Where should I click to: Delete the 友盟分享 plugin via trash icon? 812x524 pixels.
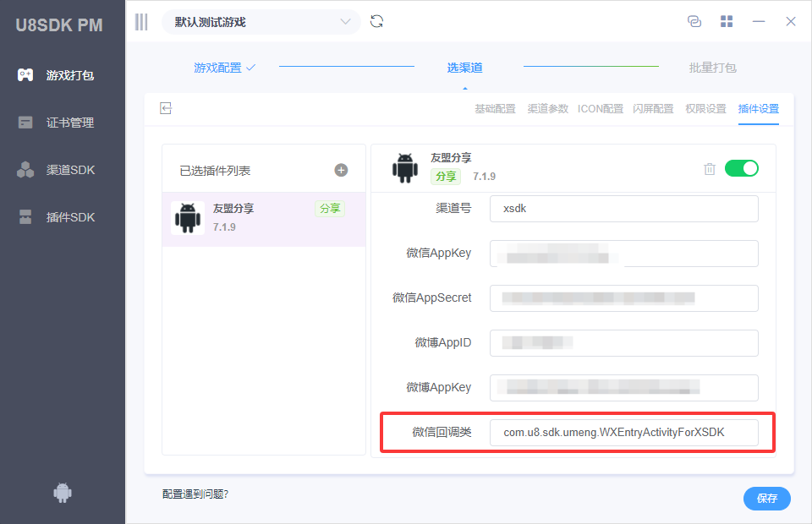(x=710, y=169)
